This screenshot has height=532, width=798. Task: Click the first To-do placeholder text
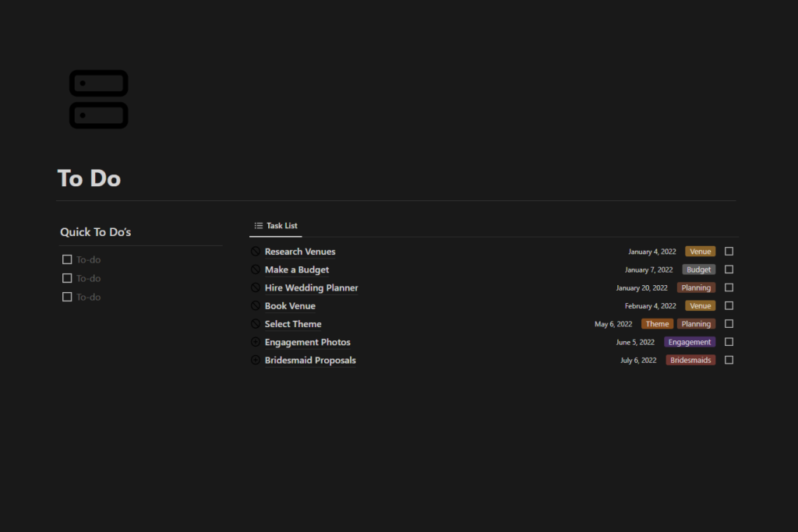point(89,259)
